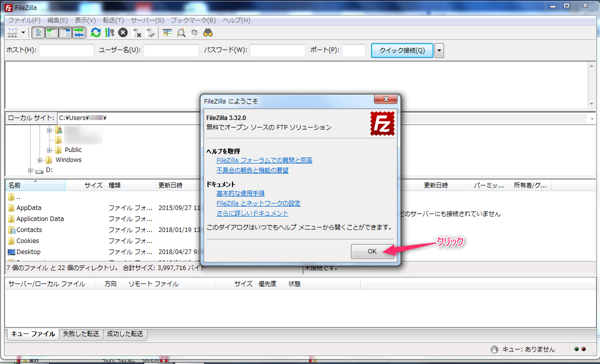This screenshot has width=600, height=364.
Task: Toggle processing of the transfer queue
Action: click(109, 33)
